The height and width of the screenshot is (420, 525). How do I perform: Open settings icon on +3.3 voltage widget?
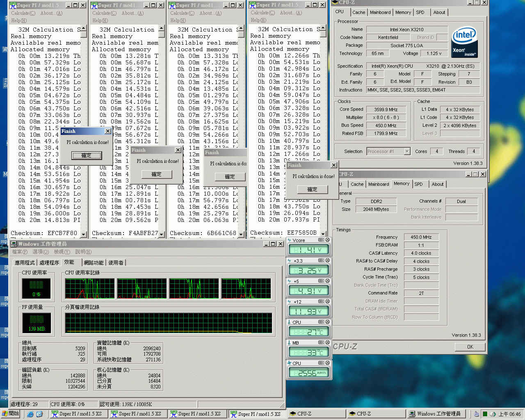coord(321,260)
